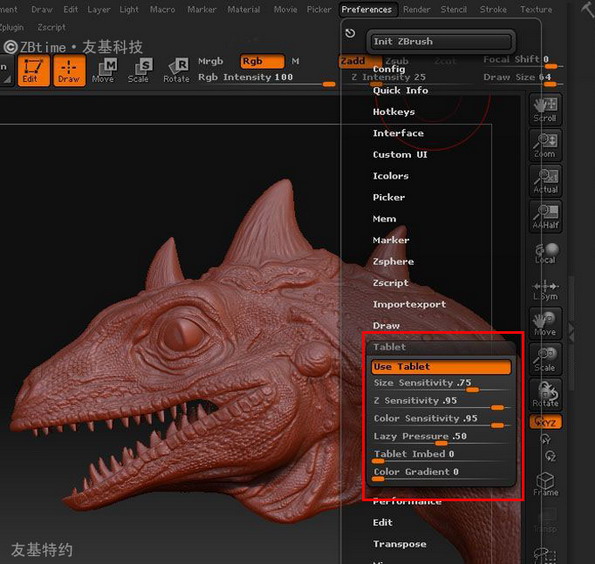Click the Actual size icon
Viewport: 595px width, 564px height.
[x=545, y=181]
